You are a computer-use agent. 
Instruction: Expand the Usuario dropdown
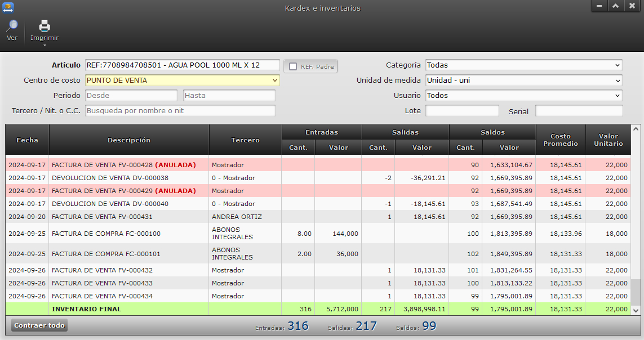523,96
